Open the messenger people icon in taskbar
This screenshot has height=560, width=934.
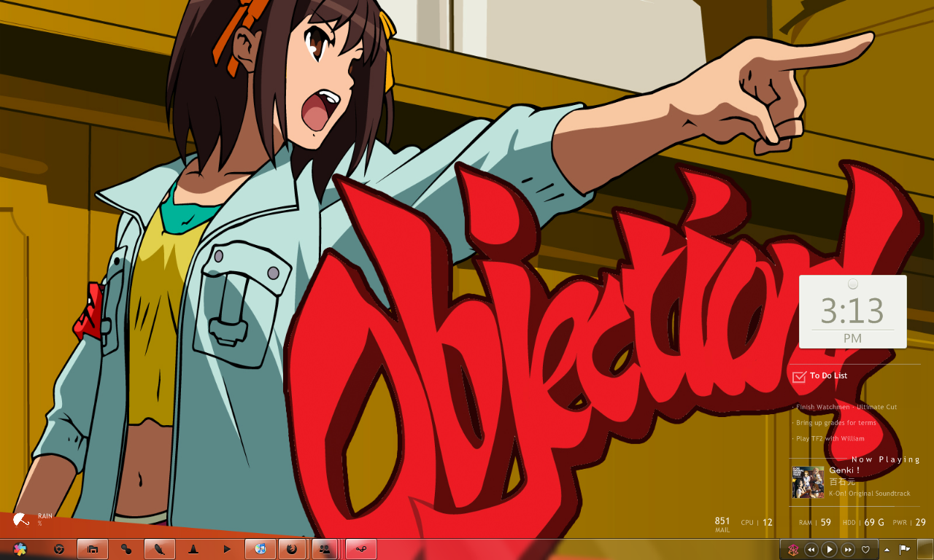[x=325, y=549]
